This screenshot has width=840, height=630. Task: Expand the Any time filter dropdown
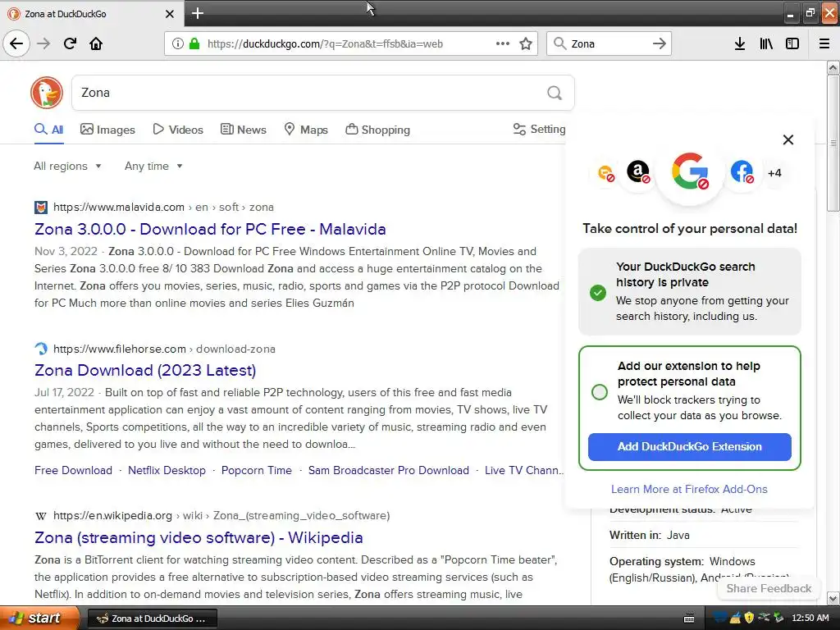tap(153, 166)
